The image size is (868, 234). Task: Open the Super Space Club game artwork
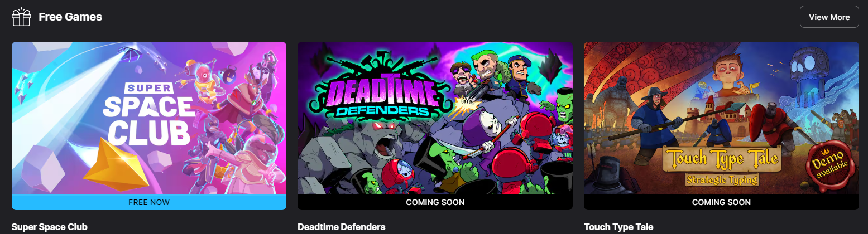click(x=149, y=118)
